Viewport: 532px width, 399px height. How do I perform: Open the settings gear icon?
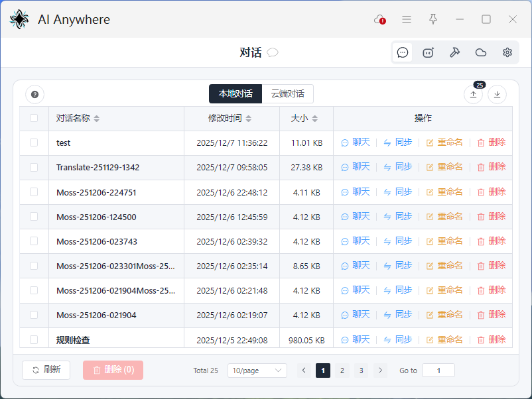[507, 52]
